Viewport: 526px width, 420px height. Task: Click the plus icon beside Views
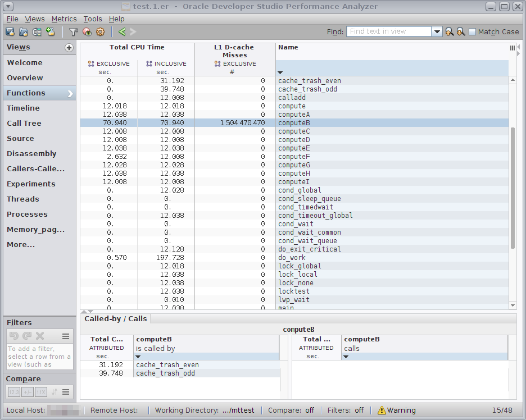pyautogui.click(x=69, y=48)
